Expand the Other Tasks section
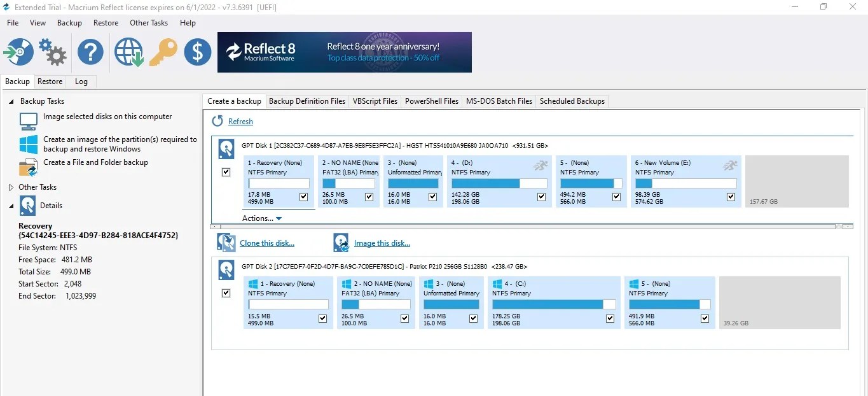The height and width of the screenshot is (396, 868). (x=11, y=187)
